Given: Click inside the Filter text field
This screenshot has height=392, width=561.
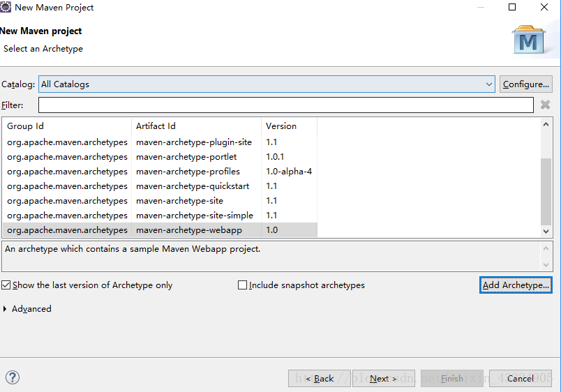Looking at the screenshot, I should [x=286, y=105].
